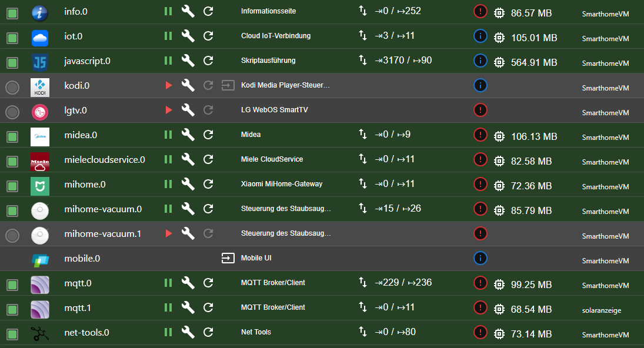The width and height of the screenshot is (644, 348).
Task: Start the lgtv.0 adapter
Action: coord(169,110)
